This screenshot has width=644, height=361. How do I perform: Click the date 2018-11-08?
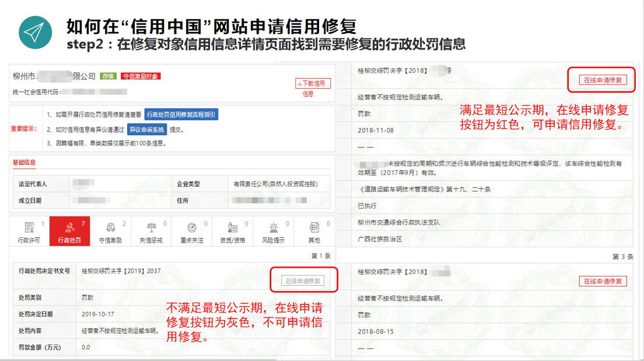[376, 130]
